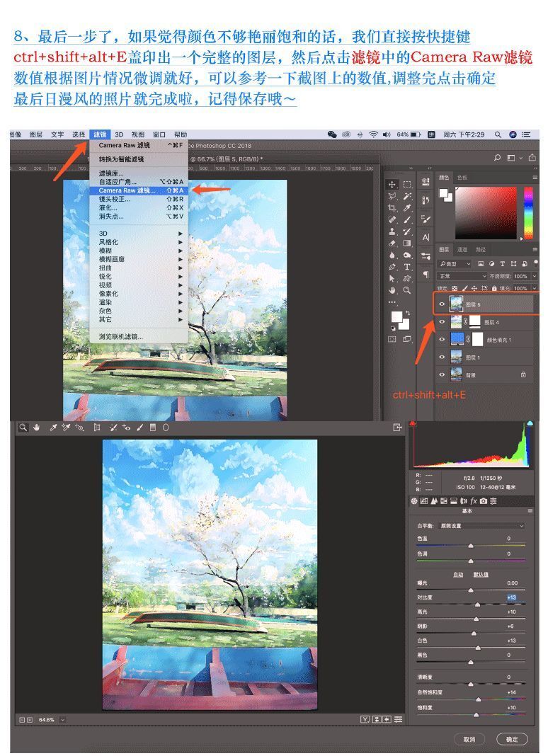Select the Hand tool in Photoshop toolbar

tap(392, 290)
